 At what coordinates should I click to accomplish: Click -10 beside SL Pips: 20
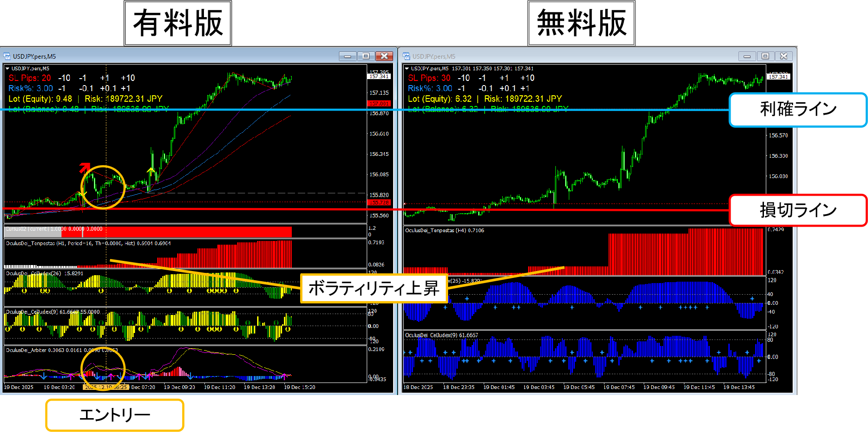(64, 78)
